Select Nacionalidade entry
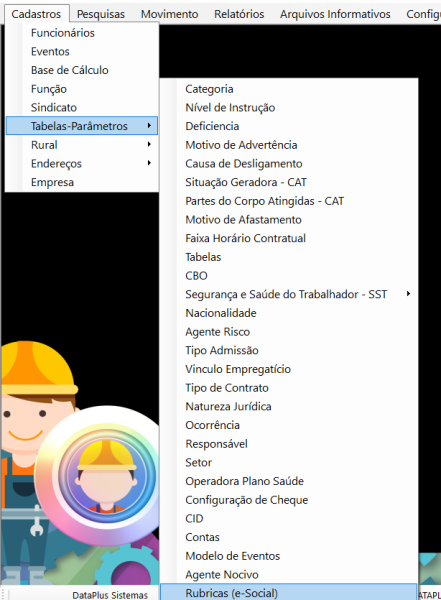The width and height of the screenshot is (441, 600). click(x=289, y=313)
